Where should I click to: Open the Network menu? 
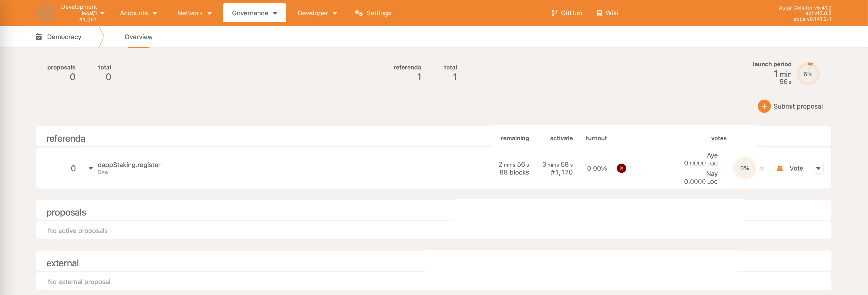(x=194, y=13)
